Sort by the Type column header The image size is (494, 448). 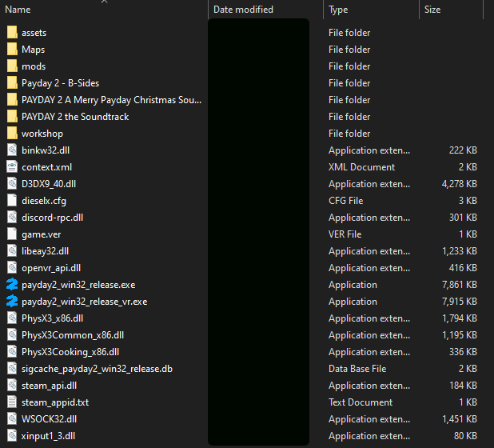click(338, 10)
